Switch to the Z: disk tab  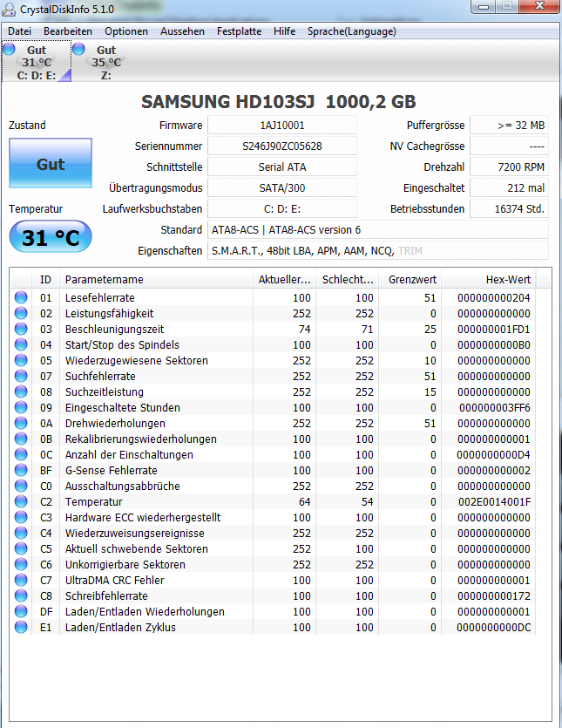pyautogui.click(x=105, y=62)
